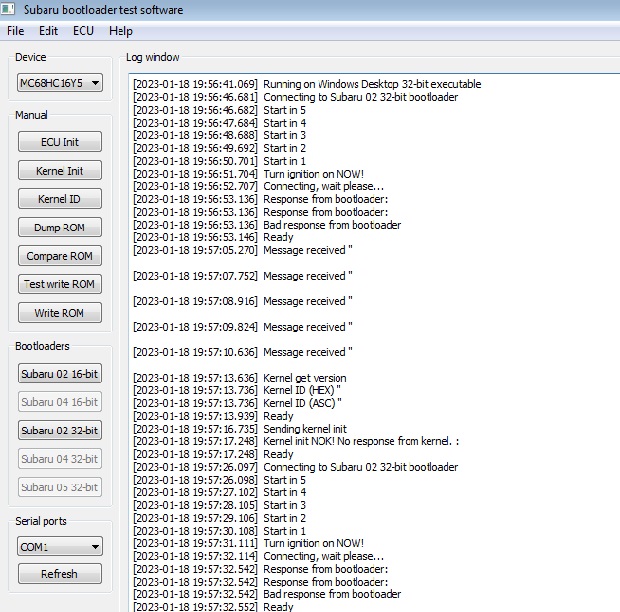Click the Compare ROM button
The width and height of the screenshot is (620, 612).
click(x=60, y=256)
